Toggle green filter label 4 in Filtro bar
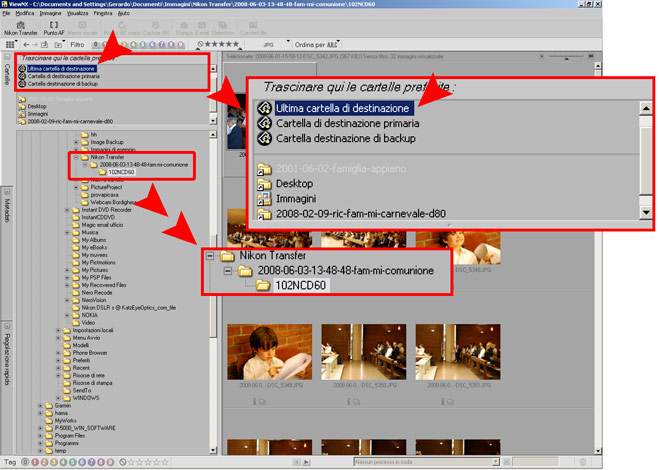This screenshot has height=470, width=660. pos(133,45)
